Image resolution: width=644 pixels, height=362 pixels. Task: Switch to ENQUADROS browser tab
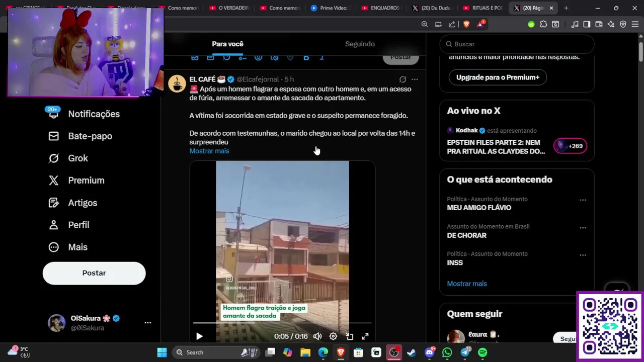(x=381, y=8)
